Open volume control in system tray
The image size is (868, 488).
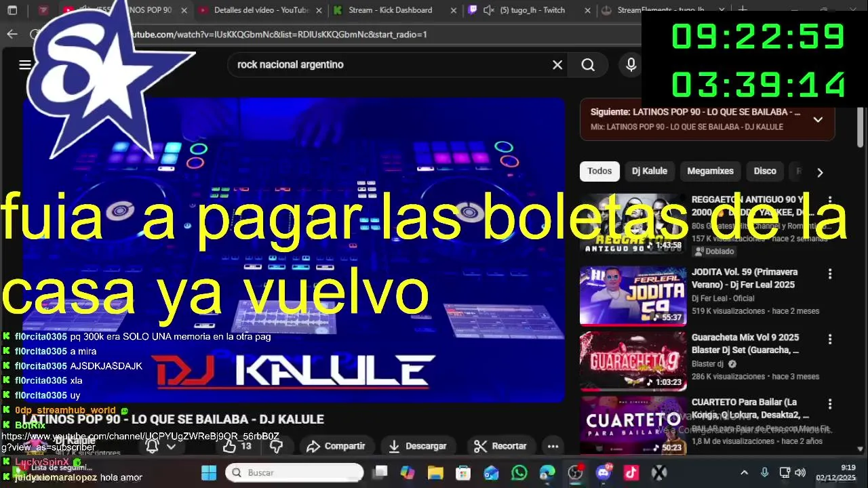click(800, 472)
